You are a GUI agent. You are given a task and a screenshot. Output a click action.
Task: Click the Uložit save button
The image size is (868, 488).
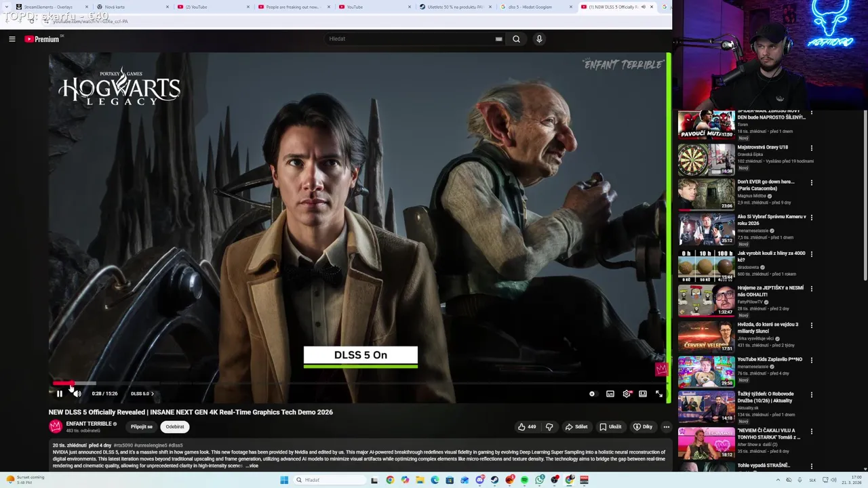click(610, 427)
